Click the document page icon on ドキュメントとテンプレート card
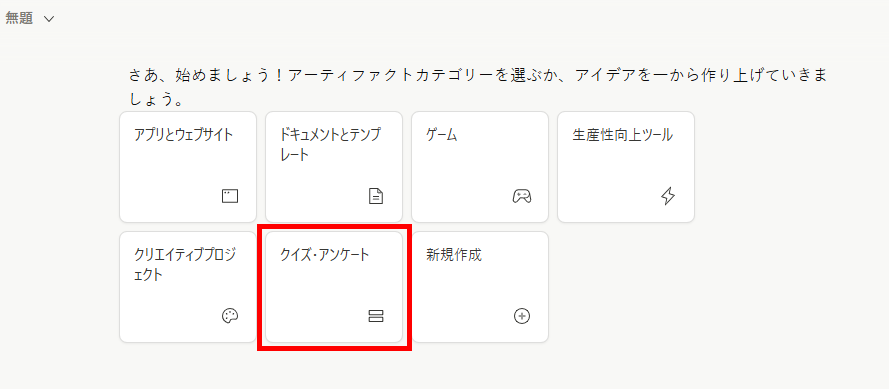 point(376,196)
